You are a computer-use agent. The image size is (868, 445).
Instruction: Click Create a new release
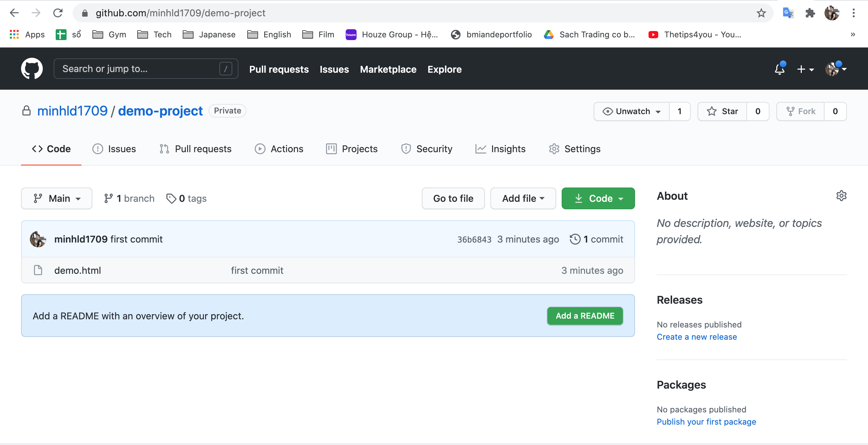pos(697,337)
